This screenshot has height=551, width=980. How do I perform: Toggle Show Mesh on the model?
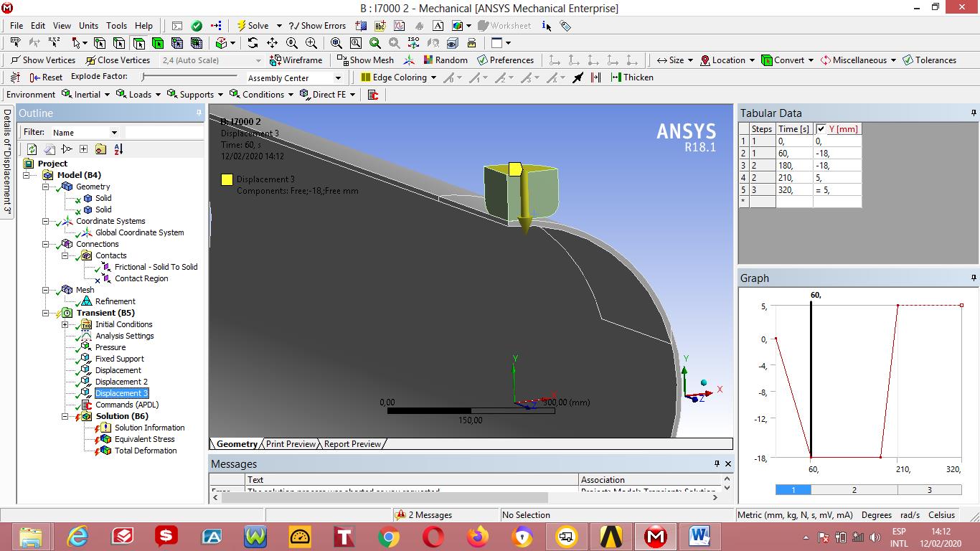[365, 60]
